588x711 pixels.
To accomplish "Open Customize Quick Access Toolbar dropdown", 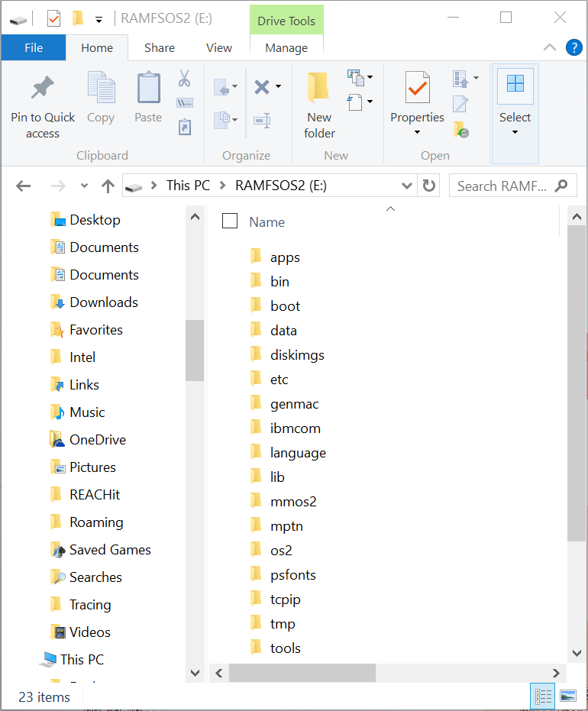I will [x=99, y=20].
